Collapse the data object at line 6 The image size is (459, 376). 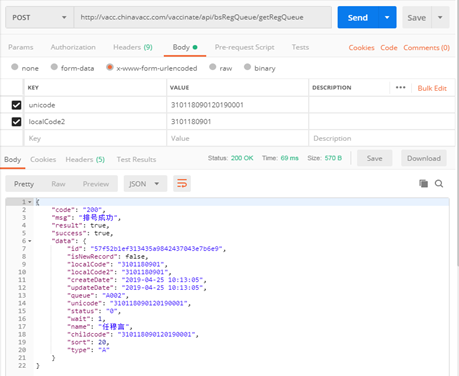pyautogui.click(x=30, y=241)
